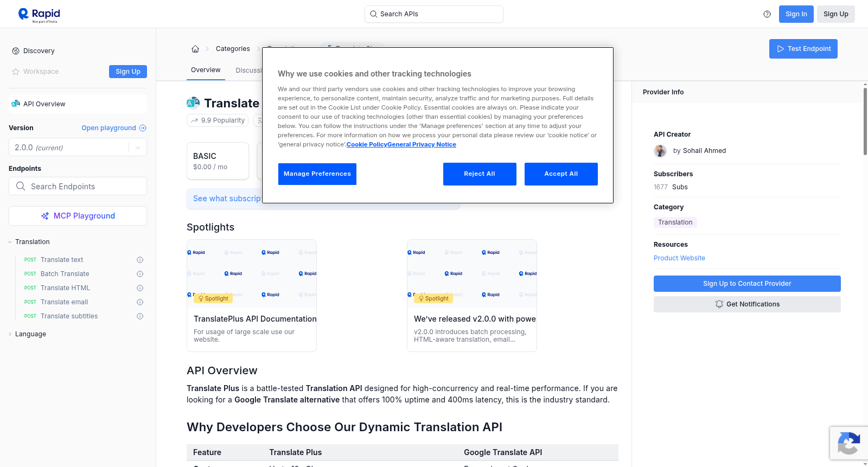Open the help question mark icon
Screen dimensions: 868x467
pyautogui.click(x=767, y=14)
